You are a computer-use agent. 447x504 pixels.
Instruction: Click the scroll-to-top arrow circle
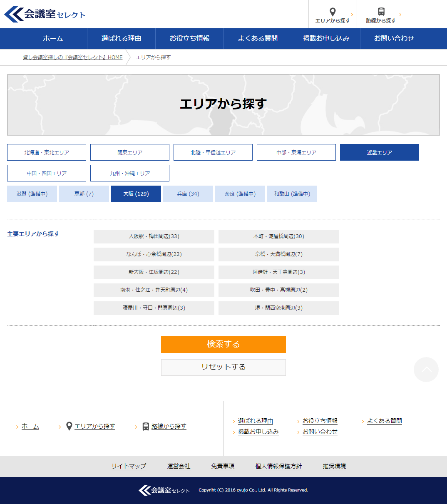coord(426,370)
